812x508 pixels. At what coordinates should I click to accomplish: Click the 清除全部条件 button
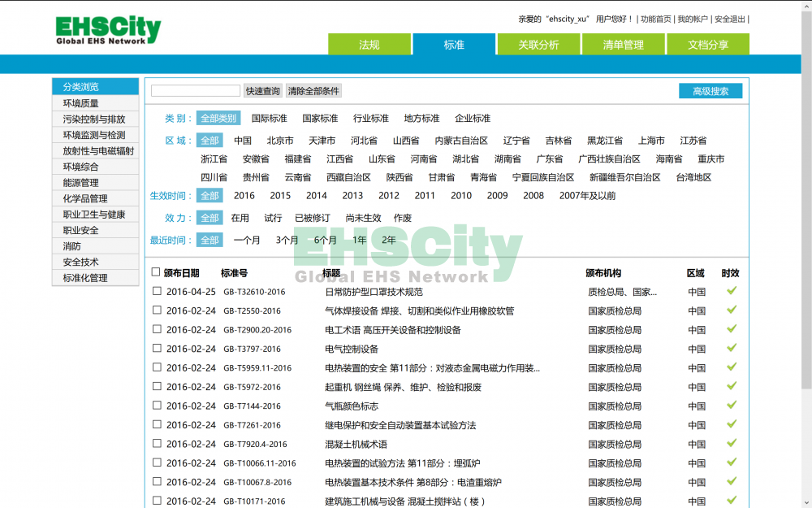(x=313, y=91)
